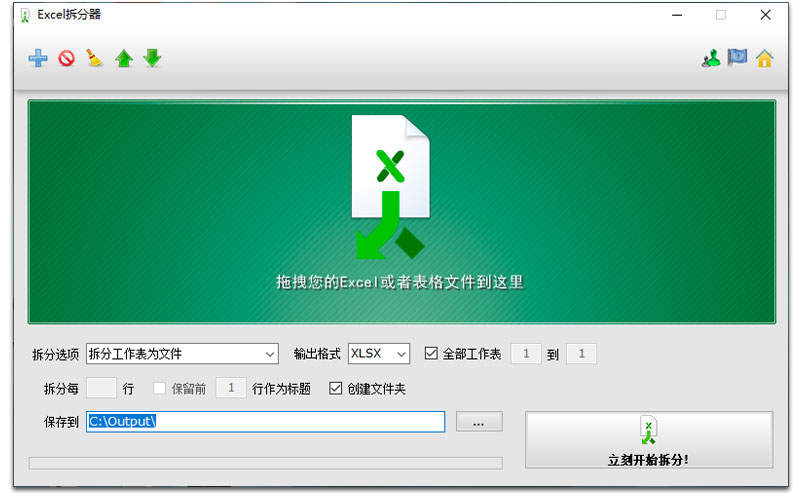Open the user registration icon
Image resolution: width=800 pixels, height=500 pixels.
click(711, 58)
